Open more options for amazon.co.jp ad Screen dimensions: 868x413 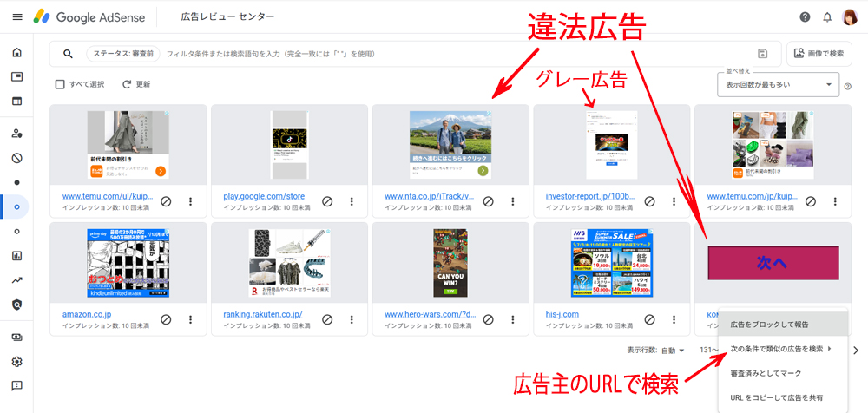point(190,319)
